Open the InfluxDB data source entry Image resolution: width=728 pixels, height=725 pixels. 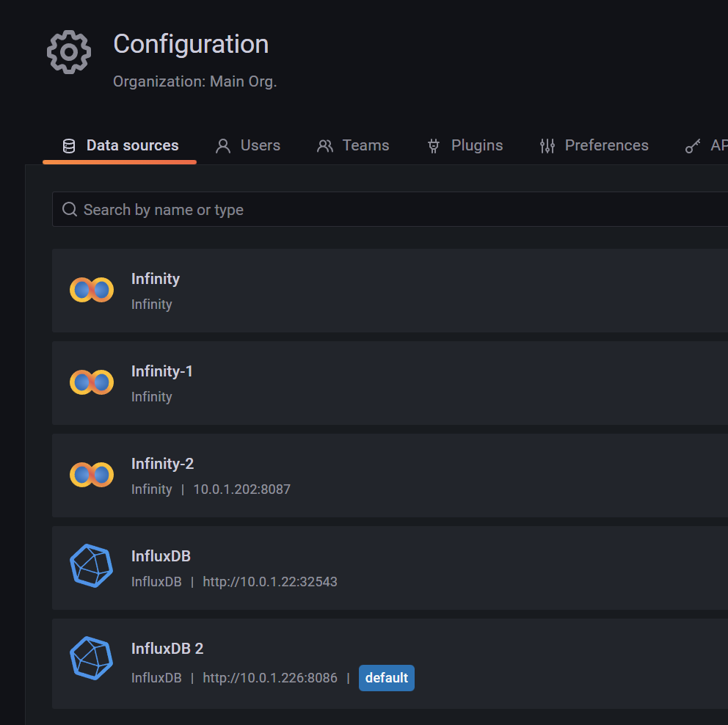click(390, 568)
